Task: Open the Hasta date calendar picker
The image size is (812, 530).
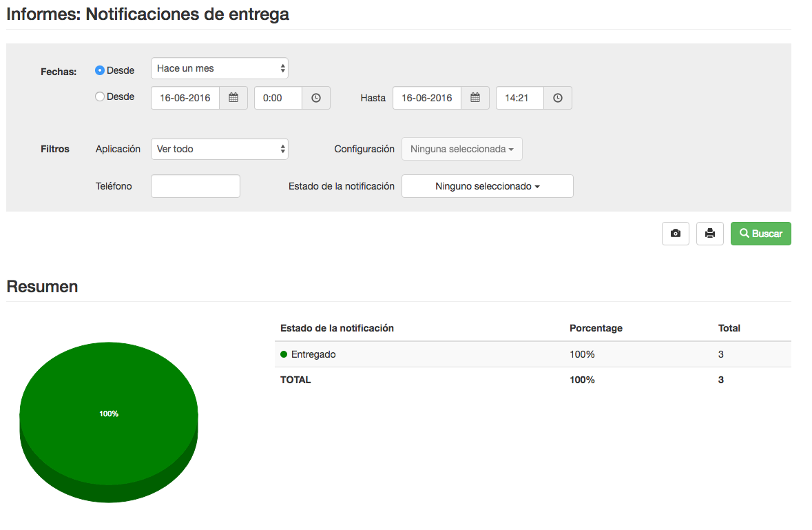Action: 475,98
